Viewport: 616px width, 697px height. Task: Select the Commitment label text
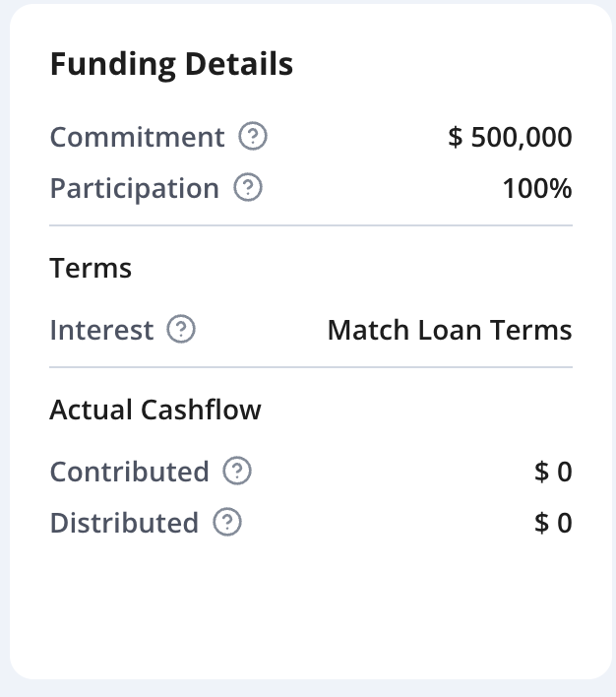tap(137, 137)
